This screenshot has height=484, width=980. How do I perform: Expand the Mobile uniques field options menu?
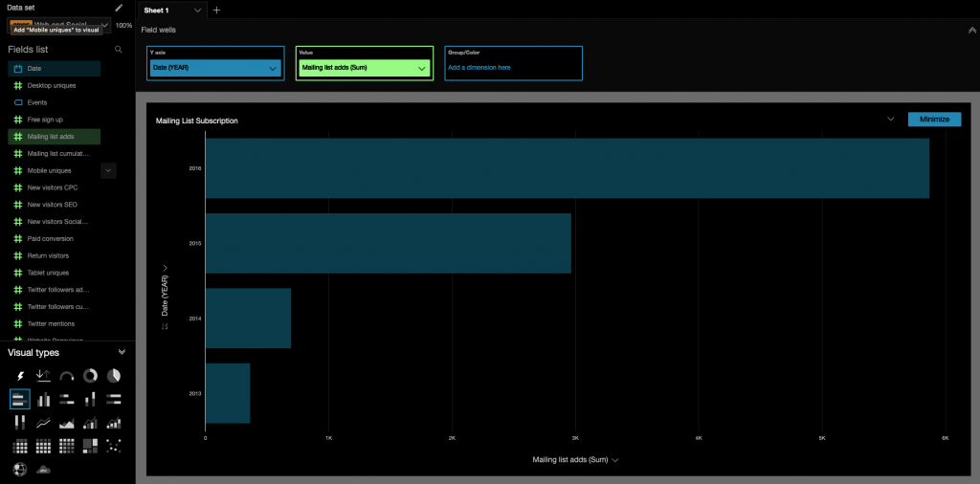point(108,170)
